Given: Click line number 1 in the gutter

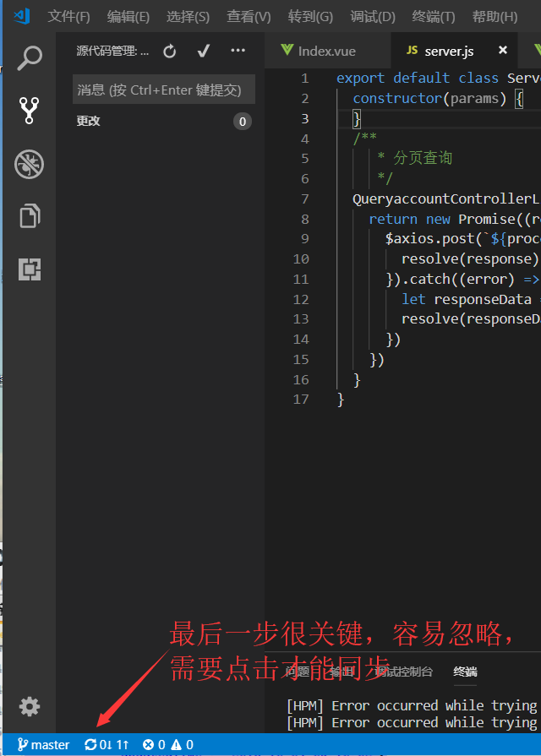Looking at the screenshot, I should (x=304, y=78).
